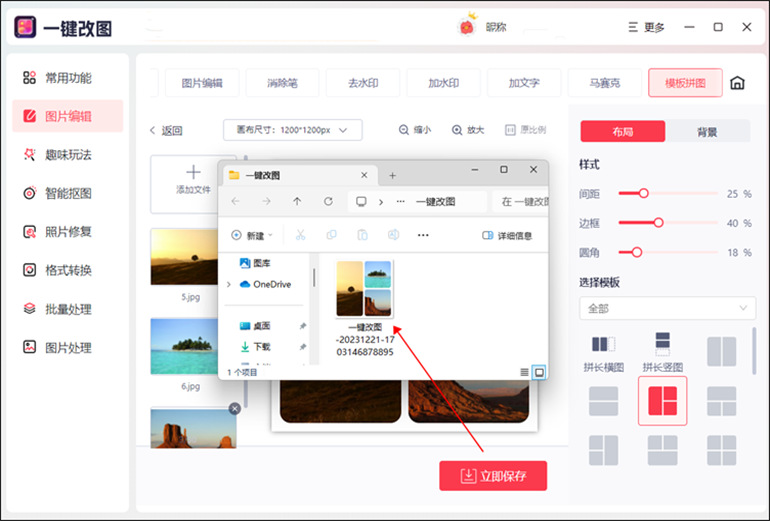The height and width of the screenshot is (521, 770).
Task: Click the explorer Copy icon
Action: [x=331, y=235]
